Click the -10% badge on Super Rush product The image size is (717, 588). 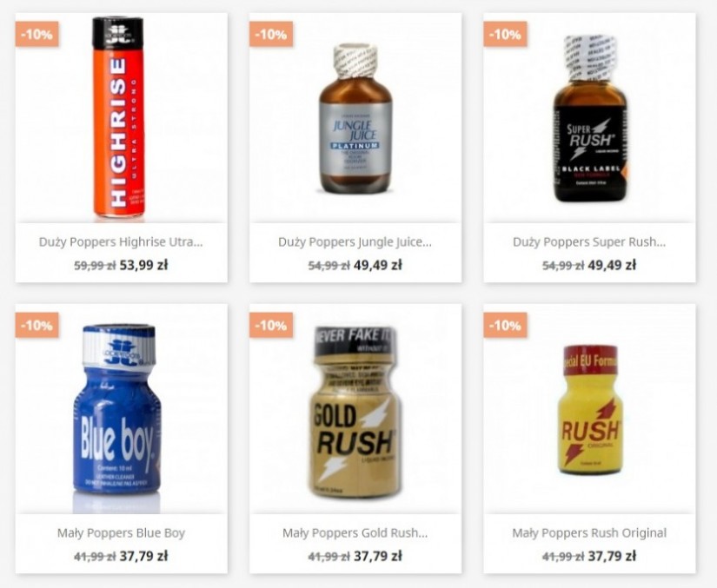tap(505, 34)
